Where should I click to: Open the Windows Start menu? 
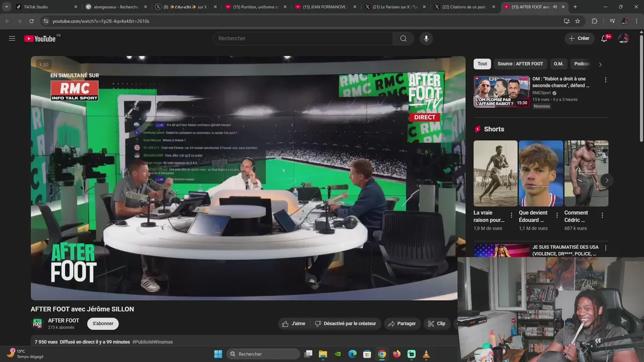[218, 354]
